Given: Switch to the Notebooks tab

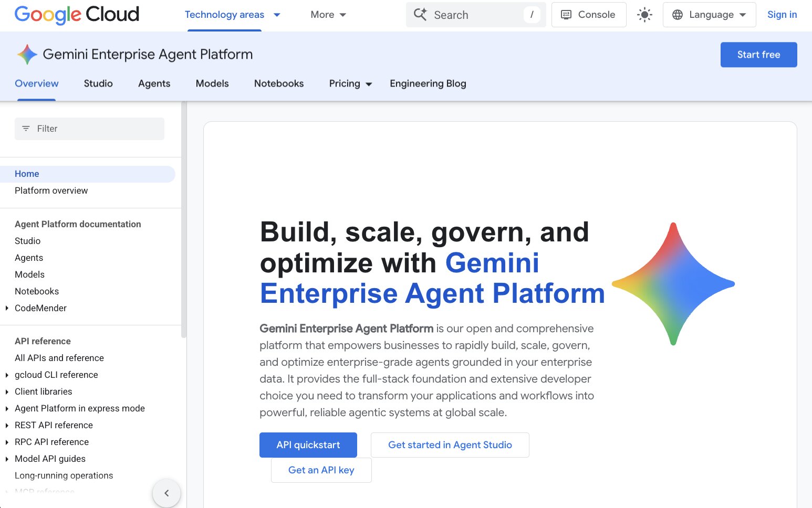Looking at the screenshot, I should [x=279, y=83].
